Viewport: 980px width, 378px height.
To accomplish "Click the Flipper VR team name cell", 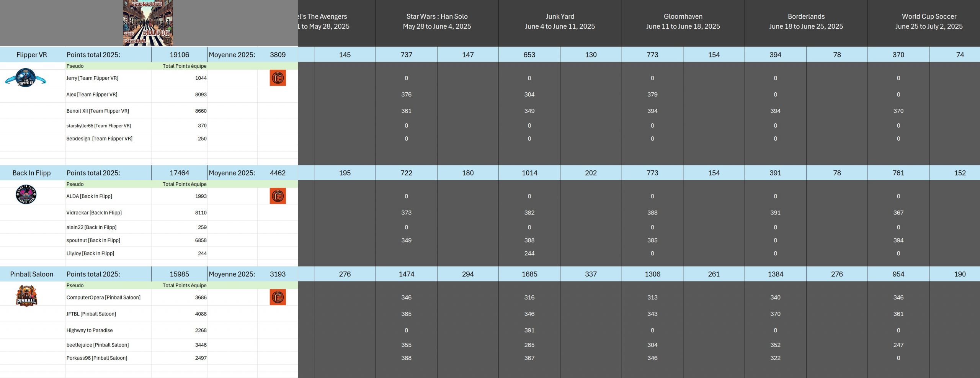I will pyautogui.click(x=32, y=55).
